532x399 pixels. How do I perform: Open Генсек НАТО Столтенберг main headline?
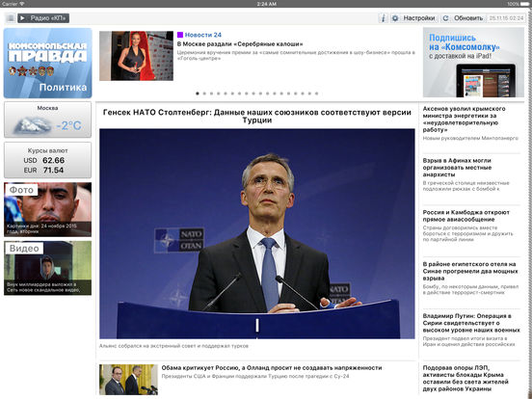click(256, 116)
